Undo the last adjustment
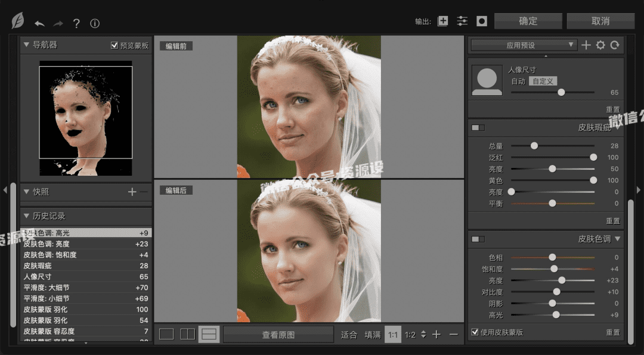Screen dimensions: 644x355 coord(39,24)
